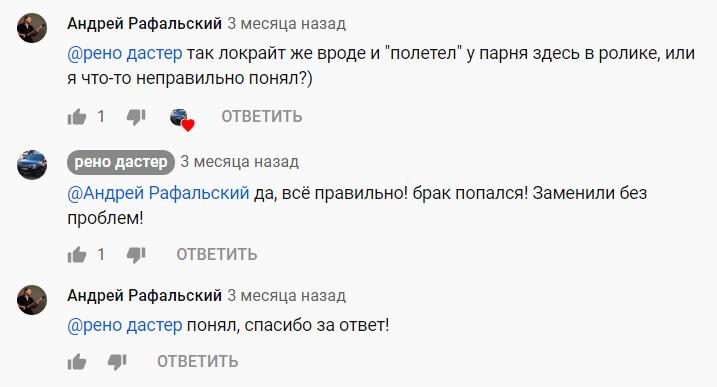Open Андрей Рафальский name on first comment
Image resolution: width=717 pixels, height=387 pixels.
point(144,23)
